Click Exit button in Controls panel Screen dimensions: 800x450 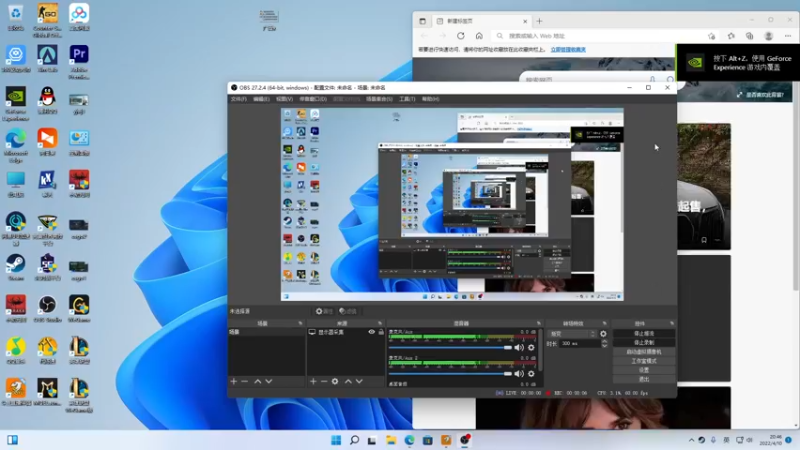point(644,379)
